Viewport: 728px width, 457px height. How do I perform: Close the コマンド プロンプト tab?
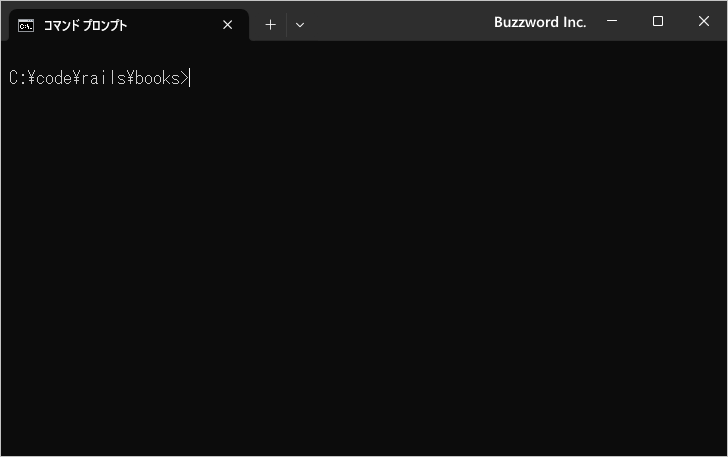[x=228, y=25]
